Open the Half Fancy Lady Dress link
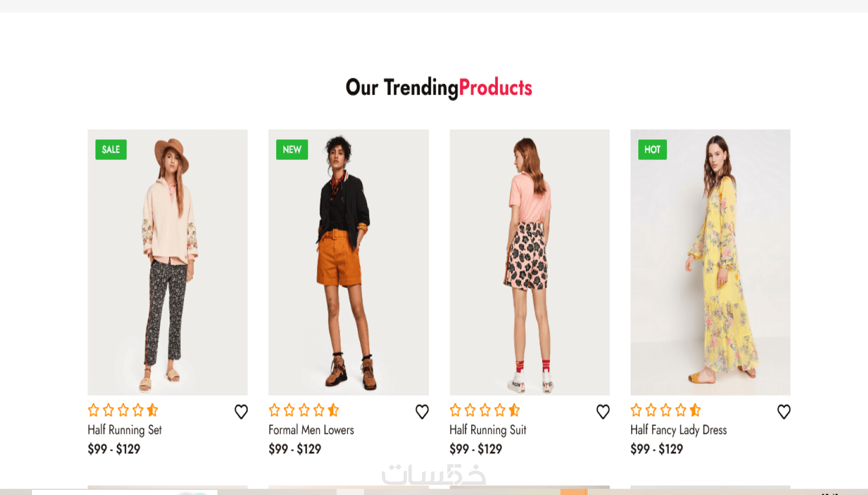Image resolution: width=868 pixels, height=495 pixels. click(678, 430)
